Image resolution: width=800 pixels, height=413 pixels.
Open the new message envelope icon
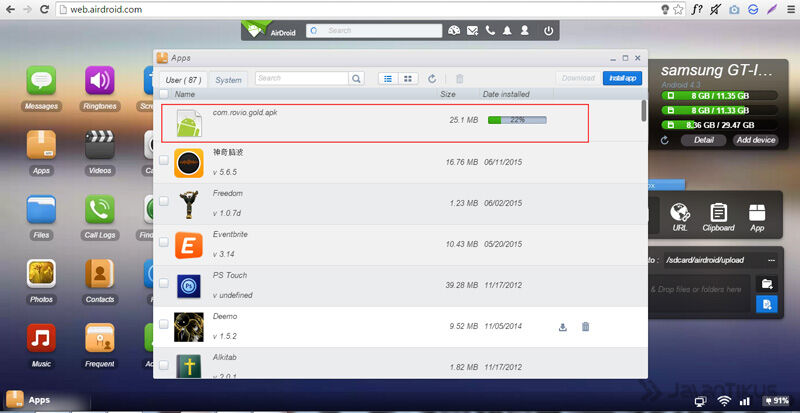point(472,31)
